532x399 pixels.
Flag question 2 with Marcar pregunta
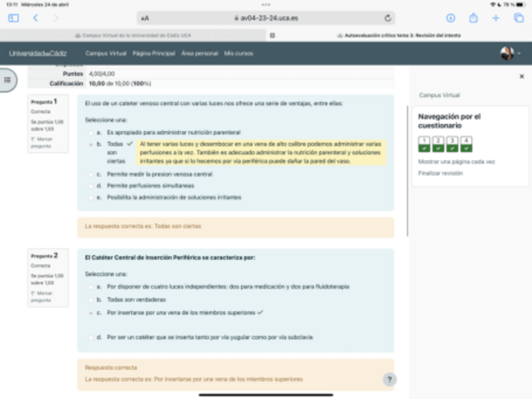coord(42,297)
